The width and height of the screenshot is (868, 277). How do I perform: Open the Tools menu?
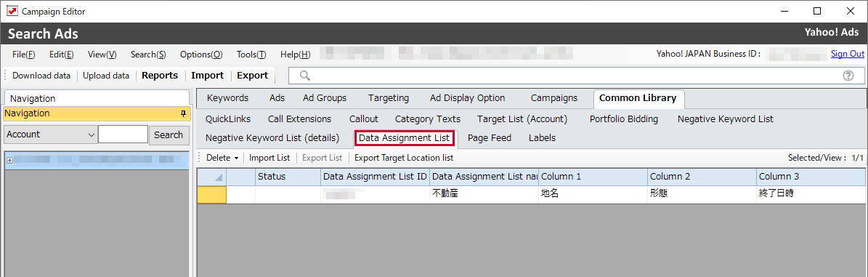click(251, 55)
